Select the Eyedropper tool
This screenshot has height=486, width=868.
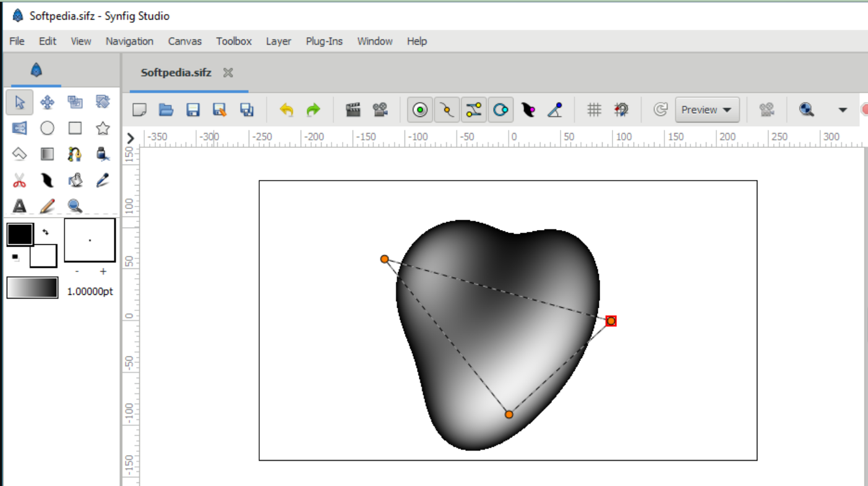coord(103,180)
